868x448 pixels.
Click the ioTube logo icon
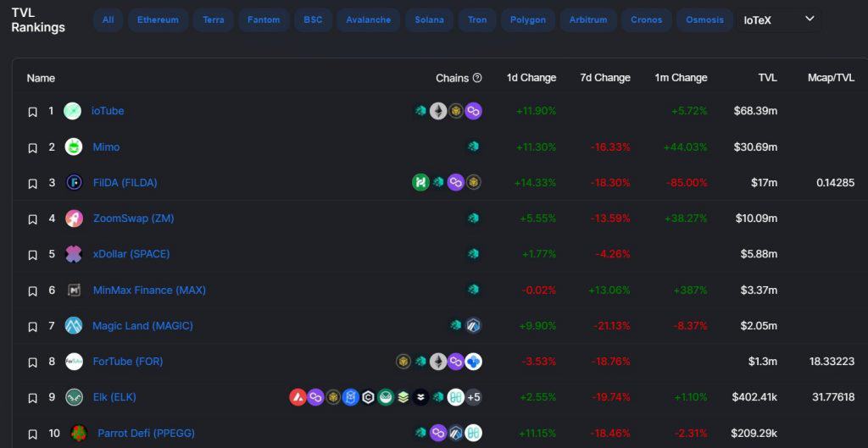coord(73,111)
